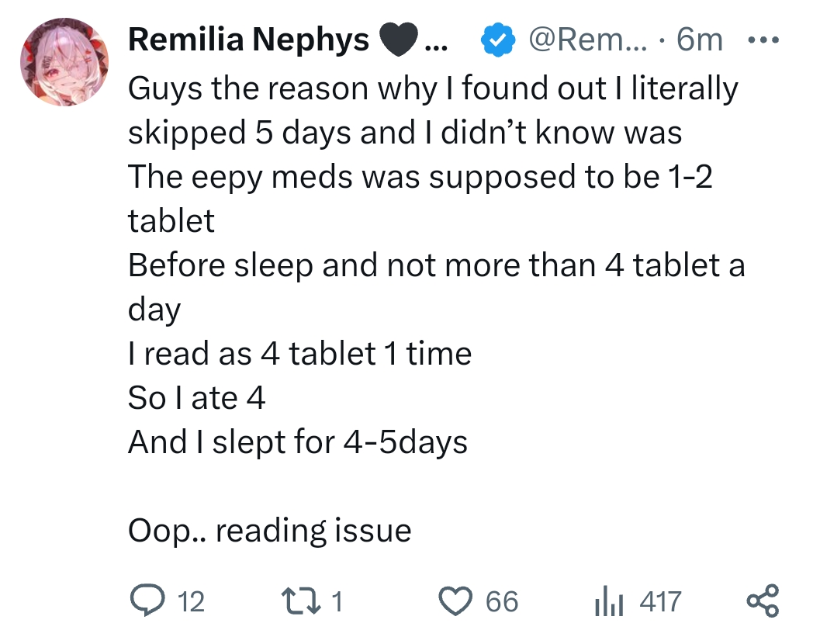Click the reply count 12
Screen dimensions: 813x644
click(x=191, y=602)
